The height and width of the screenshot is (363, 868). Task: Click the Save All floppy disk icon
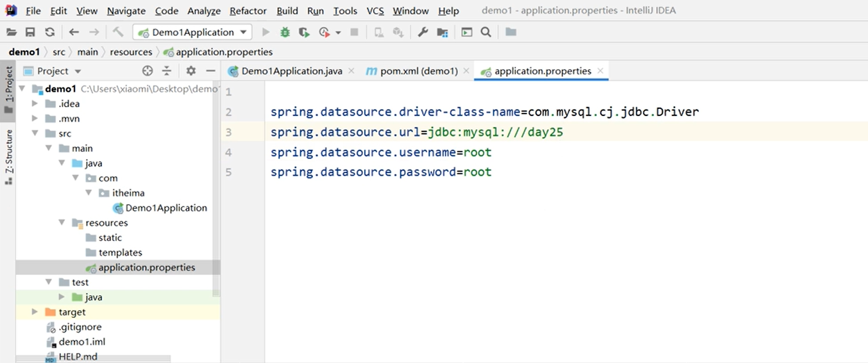tap(30, 32)
